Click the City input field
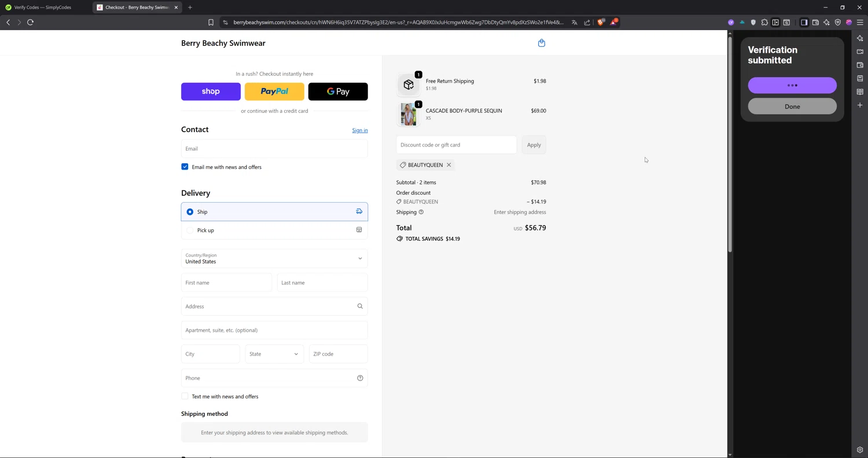 [211, 354]
